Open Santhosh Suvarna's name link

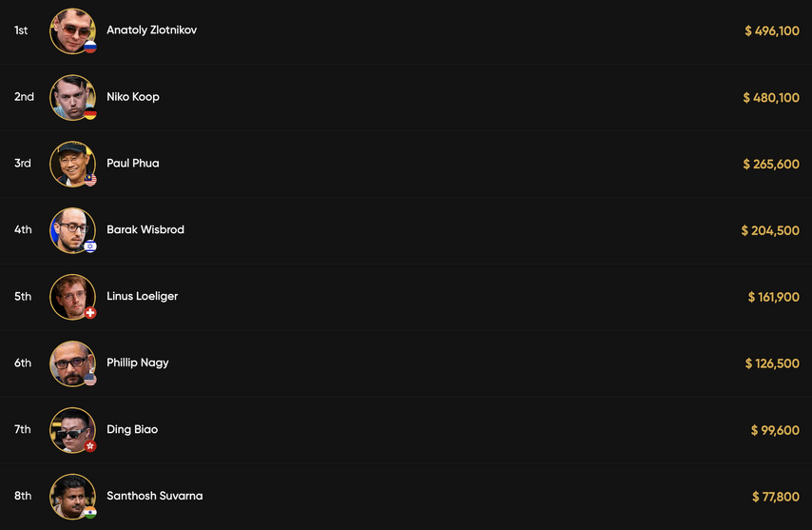[155, 496]
